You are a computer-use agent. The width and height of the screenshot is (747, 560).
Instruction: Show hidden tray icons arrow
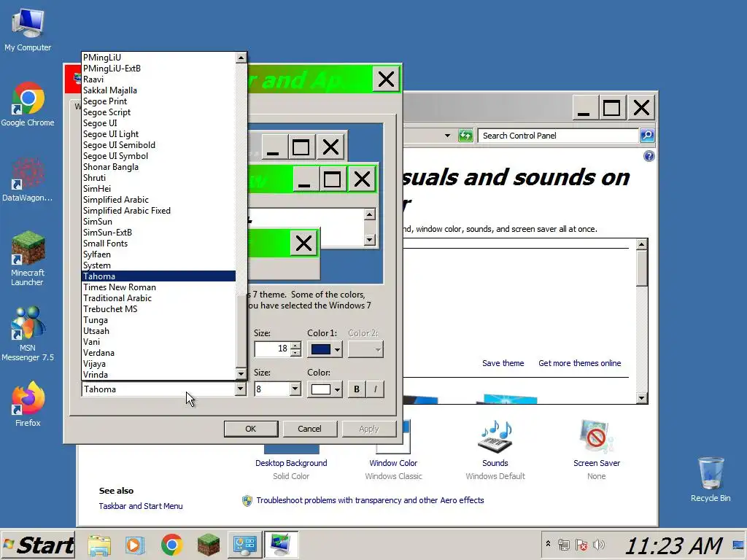[x=548, y=544]
